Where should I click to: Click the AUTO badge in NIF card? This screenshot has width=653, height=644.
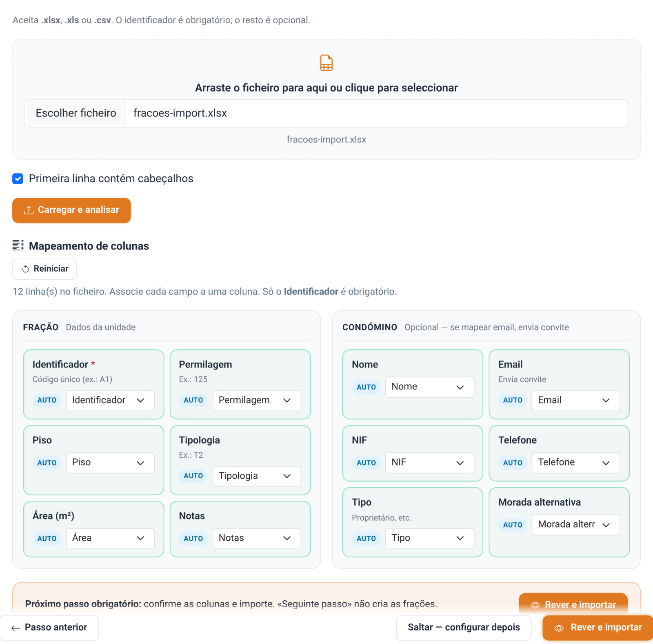click(x=366, y=463)
